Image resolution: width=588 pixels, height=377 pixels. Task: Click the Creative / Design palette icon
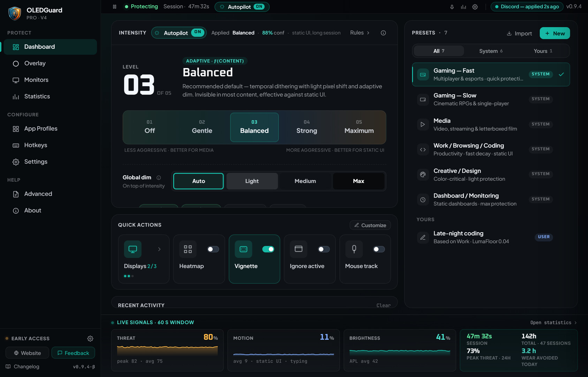(423, 175)
